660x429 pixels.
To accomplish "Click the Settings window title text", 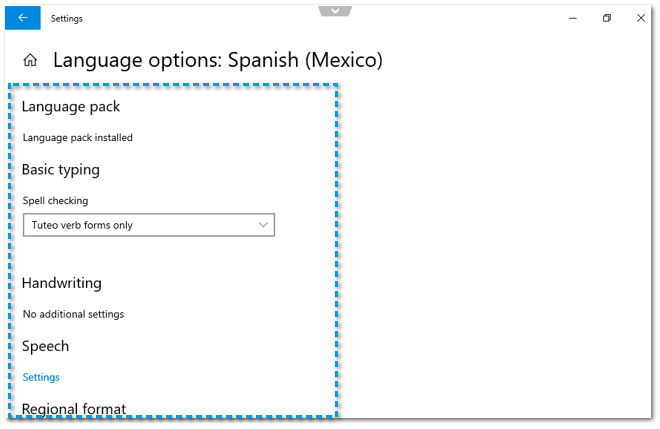I will [67, 18].
